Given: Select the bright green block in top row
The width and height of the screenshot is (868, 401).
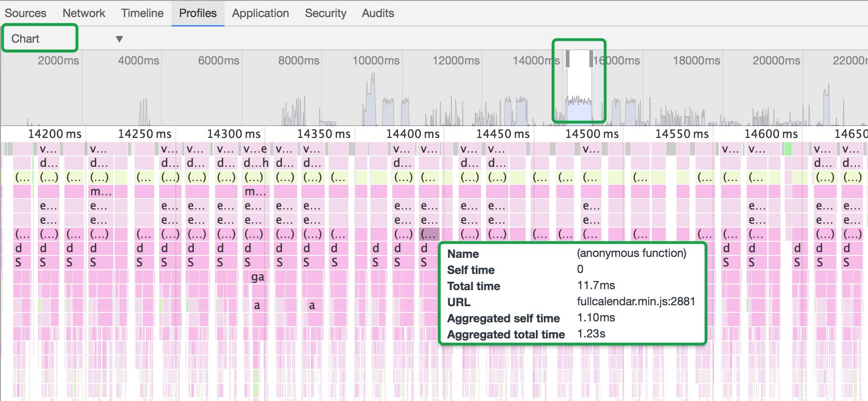Looking at the screenshot, I should pos(788,149).
